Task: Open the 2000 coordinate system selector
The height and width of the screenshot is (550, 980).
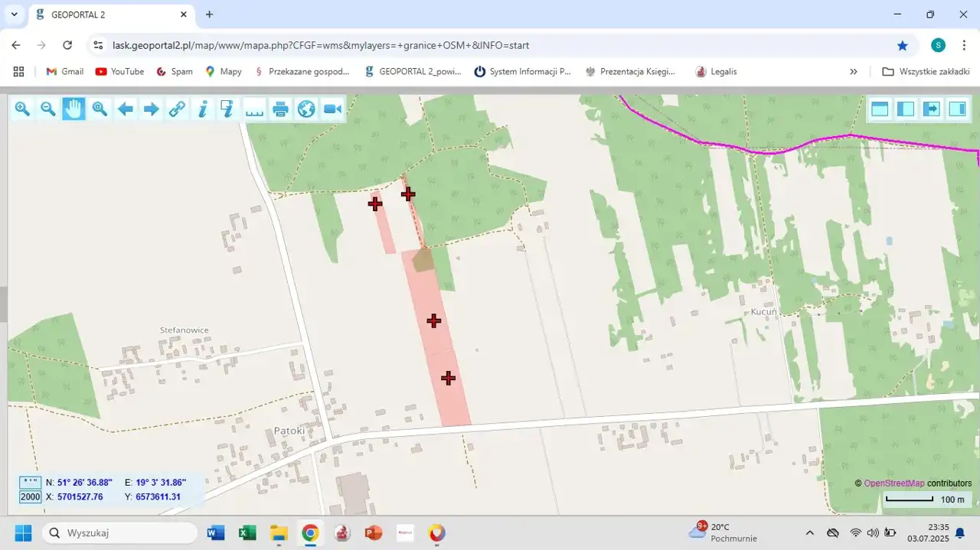Action: click(31, 497)
